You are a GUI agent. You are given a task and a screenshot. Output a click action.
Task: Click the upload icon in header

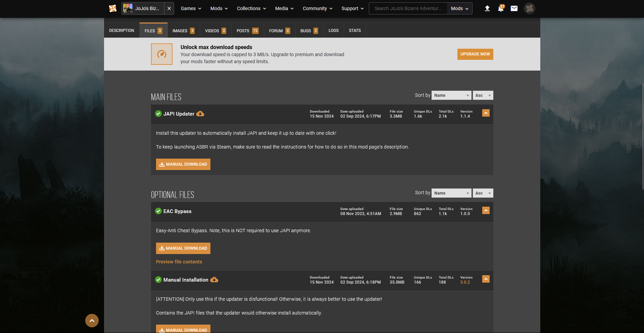click(487, 8)
